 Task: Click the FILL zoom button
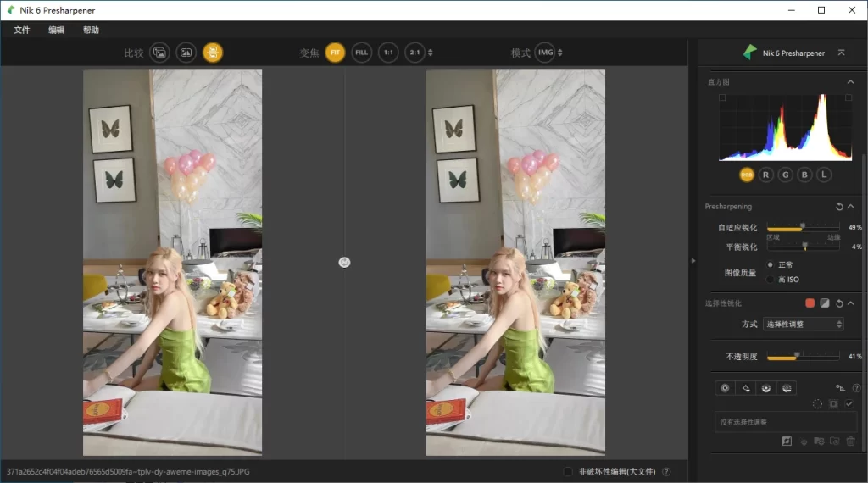click(362, 53)
